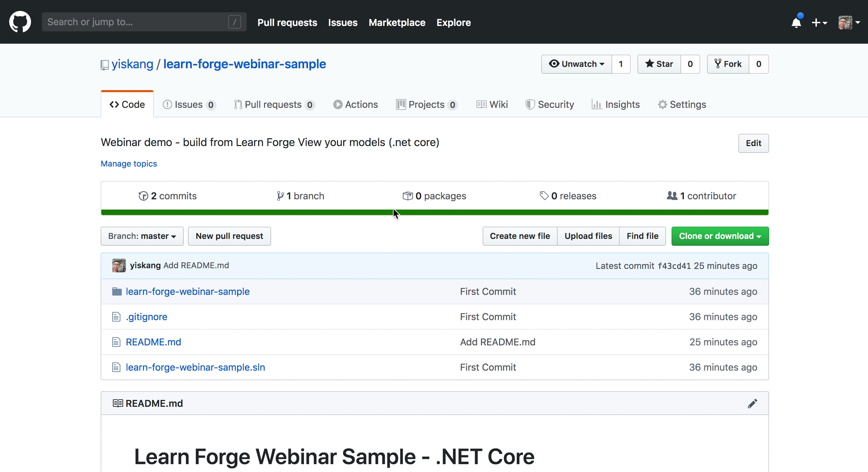View the 0 releases page
This screenshot has width=868, height=472.
568,196
